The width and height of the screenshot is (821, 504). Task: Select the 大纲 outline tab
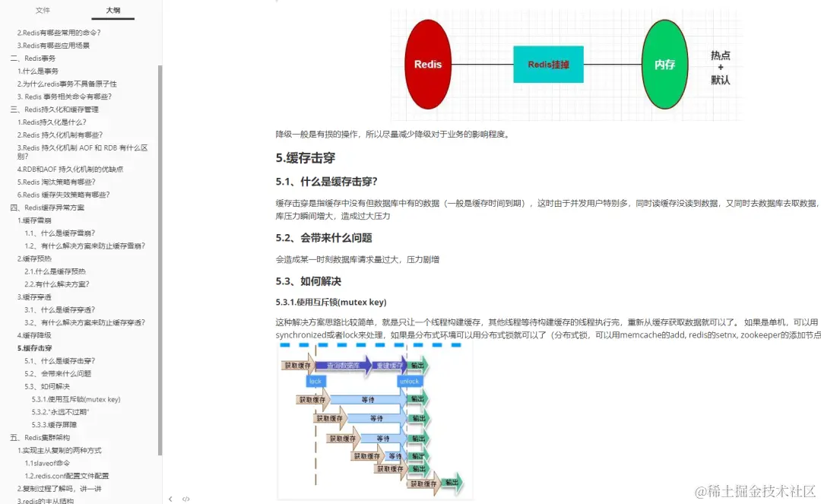tap(113, 10)
